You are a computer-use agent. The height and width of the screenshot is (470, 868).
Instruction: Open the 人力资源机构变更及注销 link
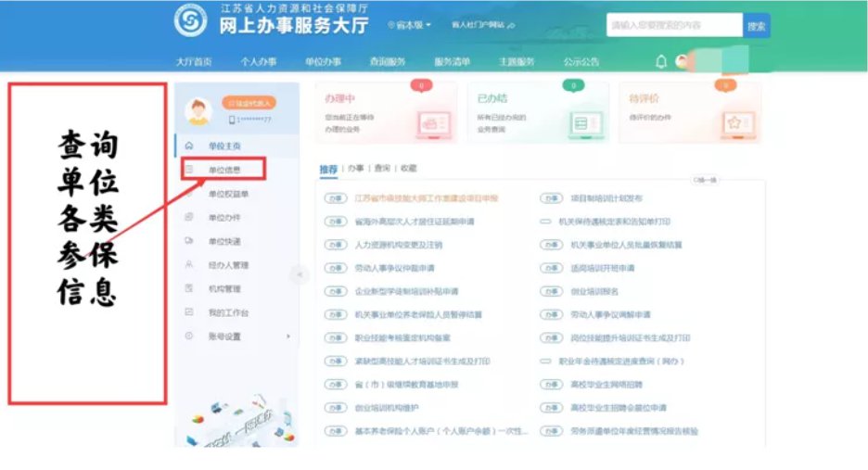coord(399,246)
